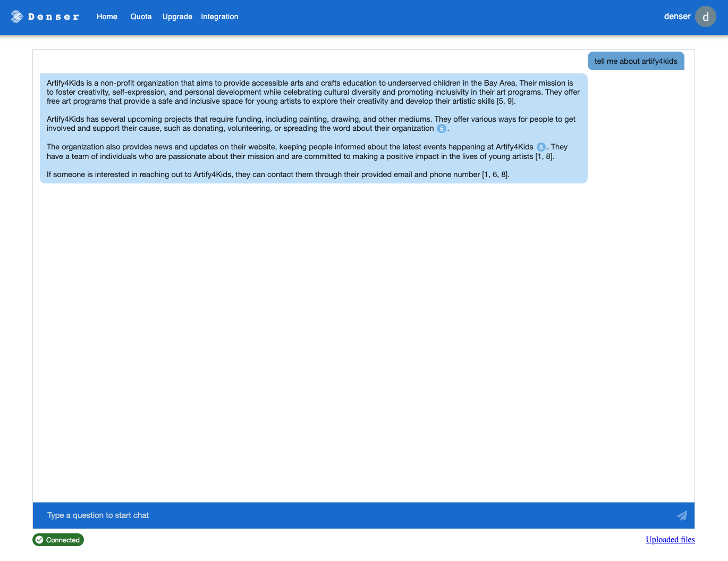The image size is (728, 561).
Task: Click the green checkmark status icon
Action: [39, 540]
